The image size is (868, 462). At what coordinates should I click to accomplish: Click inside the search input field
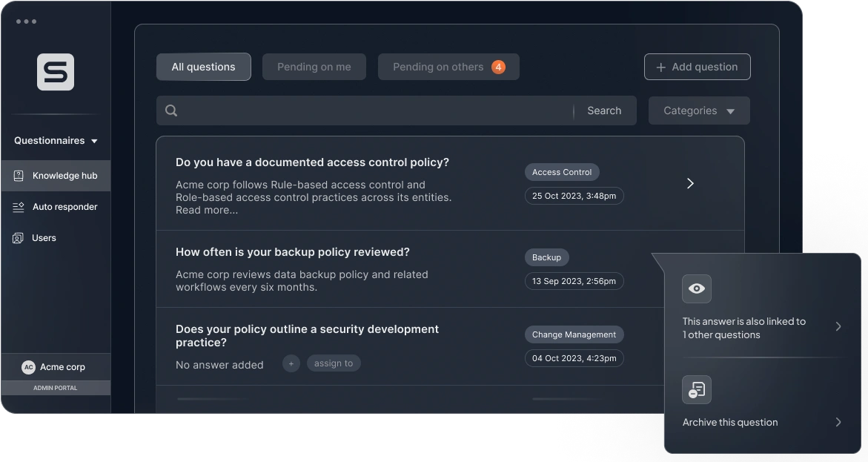click(371, 110)
